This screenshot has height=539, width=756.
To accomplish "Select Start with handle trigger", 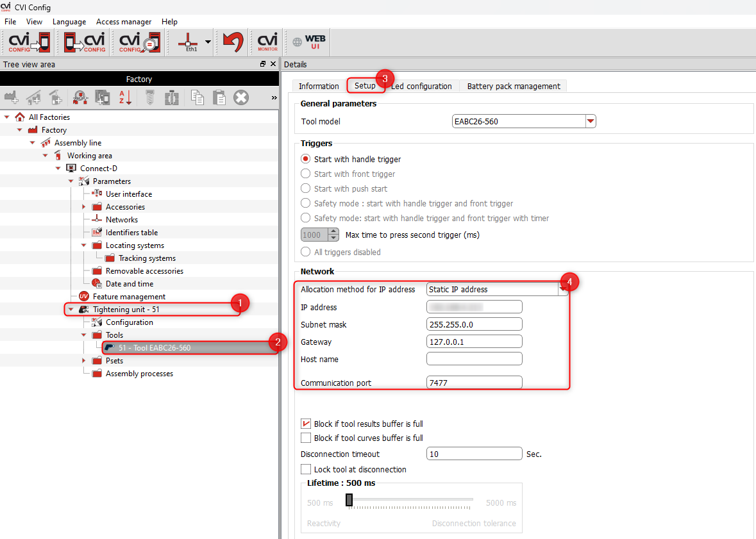I will (306, 158).
